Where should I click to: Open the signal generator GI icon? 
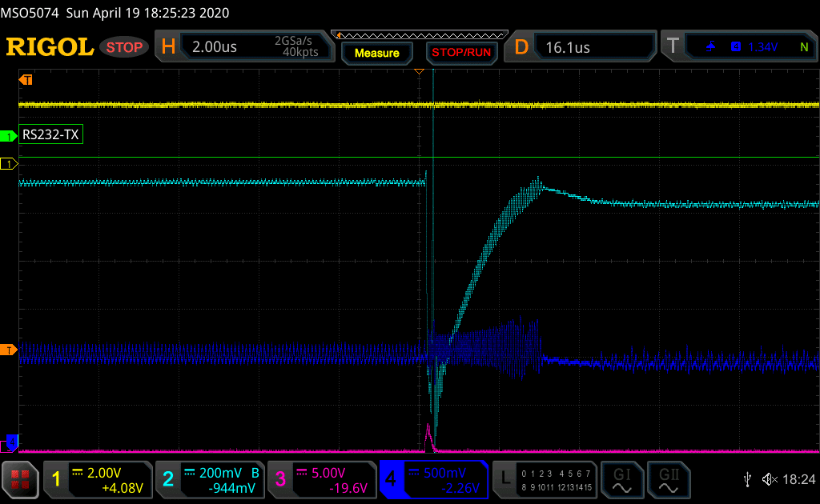(x=621, y=479)
